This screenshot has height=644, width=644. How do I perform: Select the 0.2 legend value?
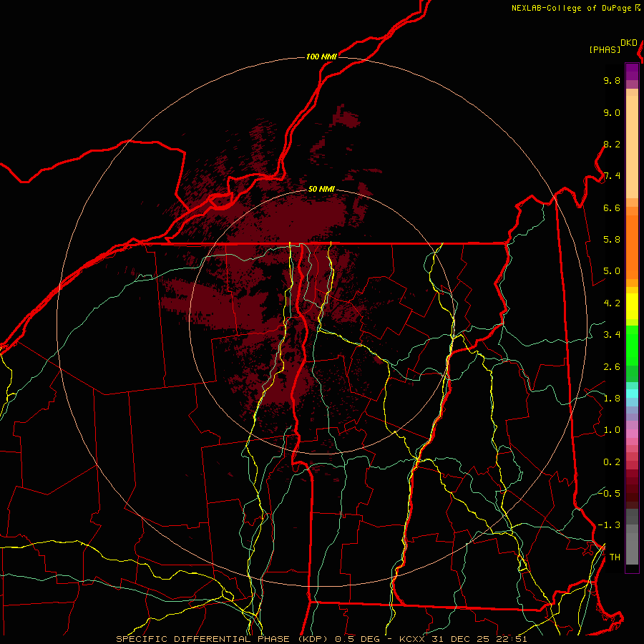612,462
